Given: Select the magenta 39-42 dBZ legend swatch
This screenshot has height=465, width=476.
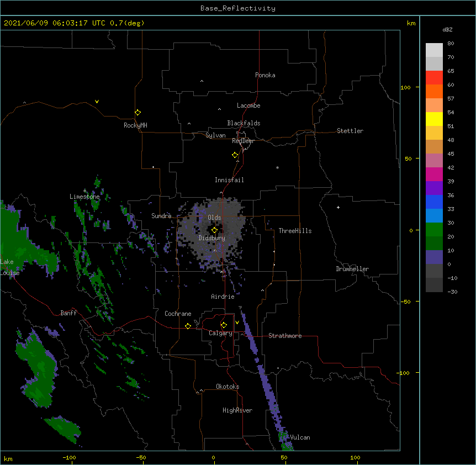Looking at the screenshot, I should click(434, 174).
